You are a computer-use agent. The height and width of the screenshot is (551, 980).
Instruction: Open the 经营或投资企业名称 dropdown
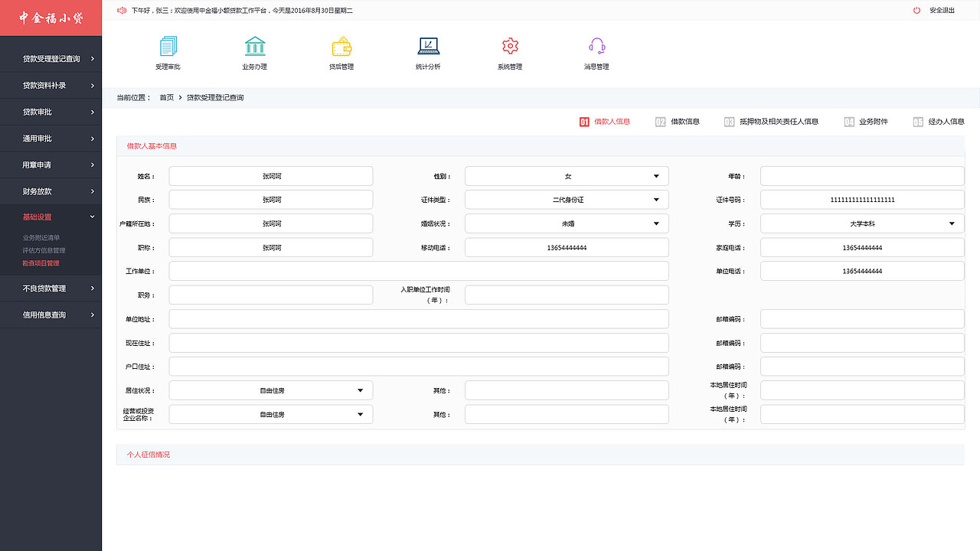[x=271, y=414]
